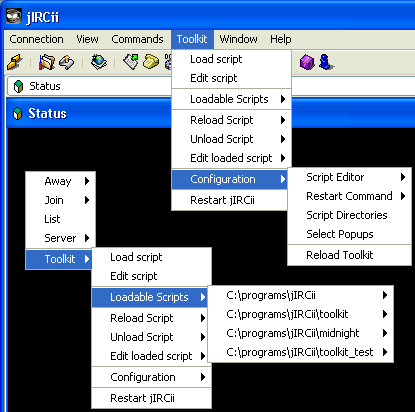Open the Connection menu
This screenshot has height=412, width=415.
coord(36,39)
